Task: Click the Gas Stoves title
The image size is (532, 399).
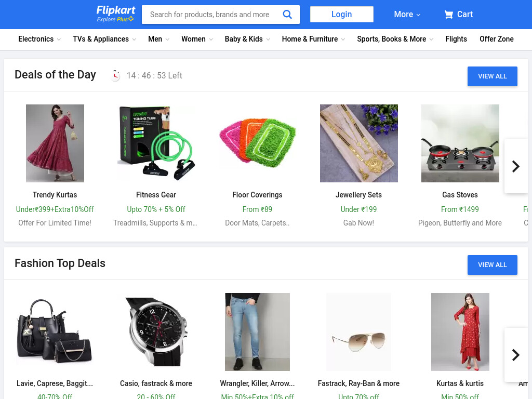Action: pyautogui.click(x=460, y=195)
